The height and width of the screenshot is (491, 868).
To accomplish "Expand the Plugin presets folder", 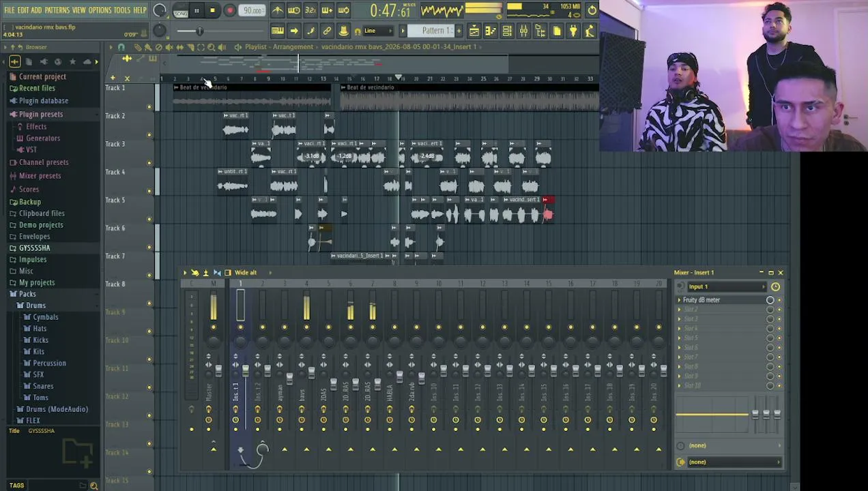I will coord(41,115).
